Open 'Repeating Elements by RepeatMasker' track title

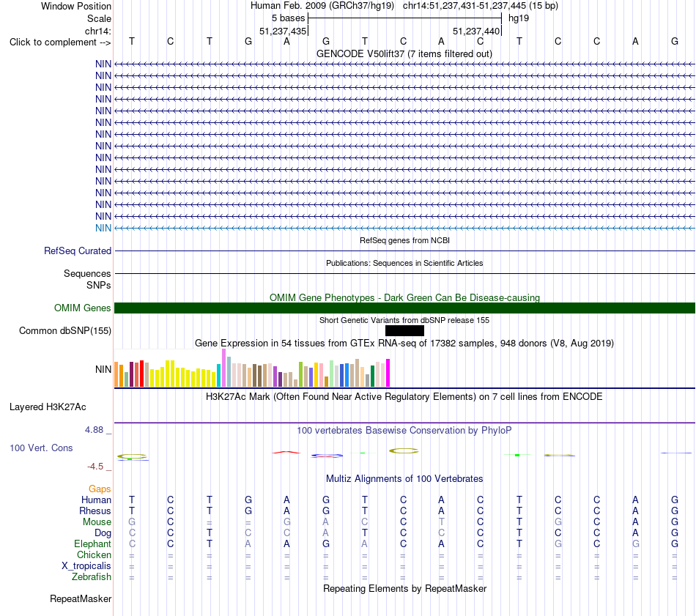[404, 588]
